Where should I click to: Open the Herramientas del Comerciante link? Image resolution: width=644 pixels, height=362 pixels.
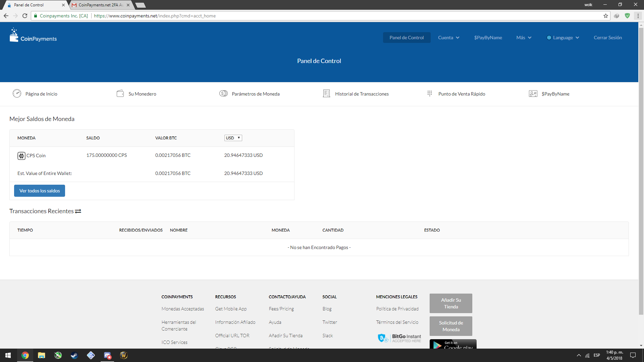[178, 325]
